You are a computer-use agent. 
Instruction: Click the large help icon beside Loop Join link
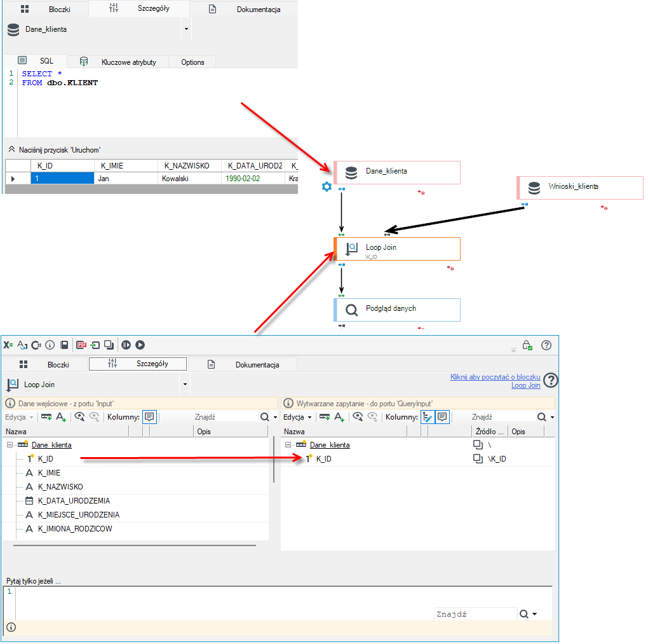click(x=550, y=380)
